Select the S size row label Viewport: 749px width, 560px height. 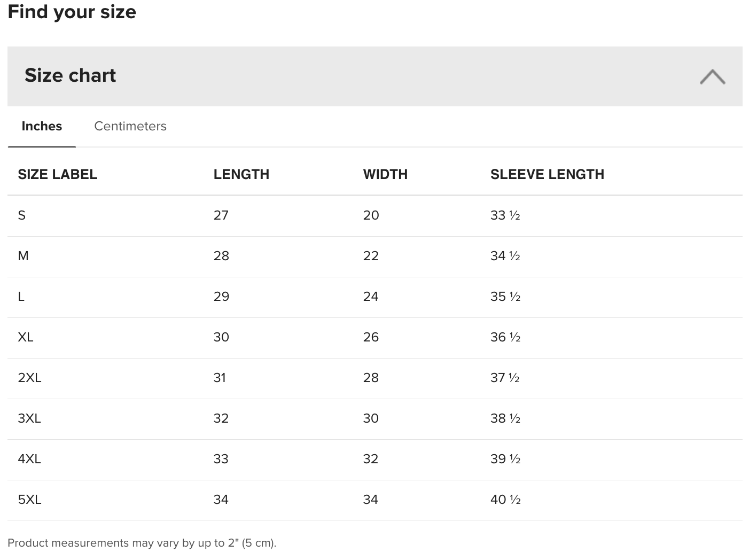tap(22, 215)
